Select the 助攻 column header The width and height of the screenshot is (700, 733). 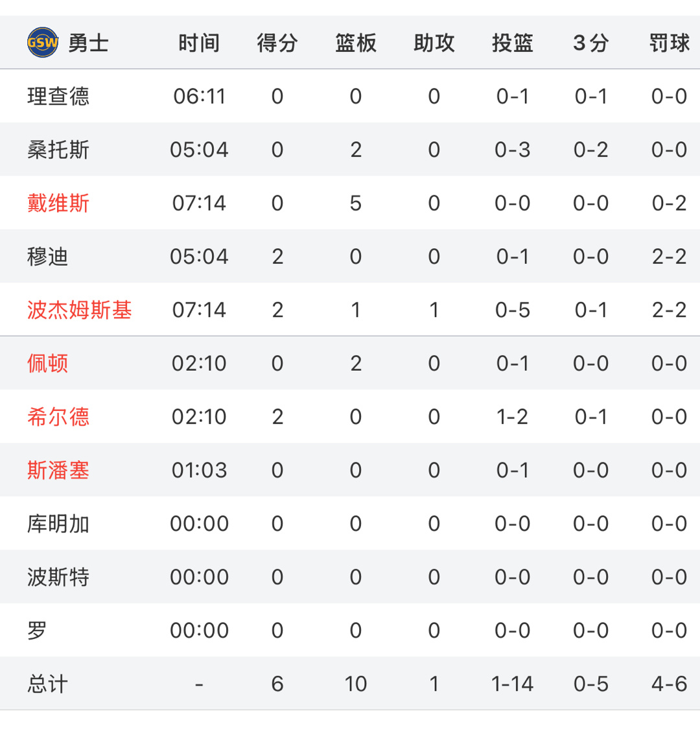tap(434, 43)
